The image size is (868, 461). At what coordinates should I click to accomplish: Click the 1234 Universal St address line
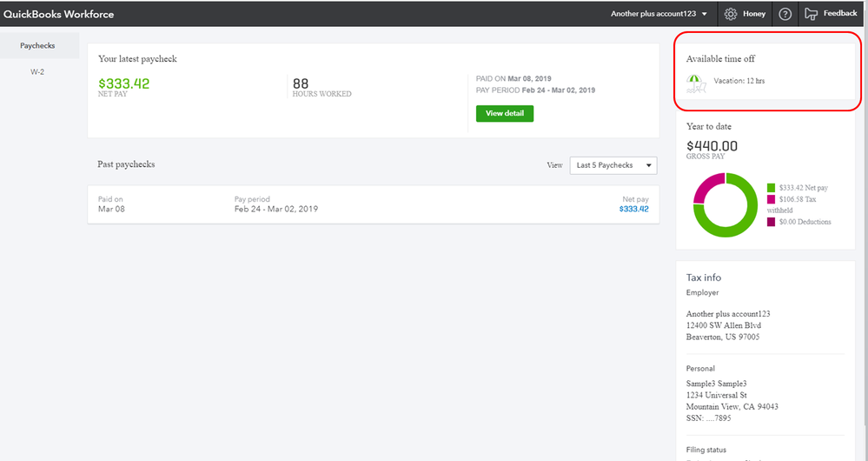point(716,395)
